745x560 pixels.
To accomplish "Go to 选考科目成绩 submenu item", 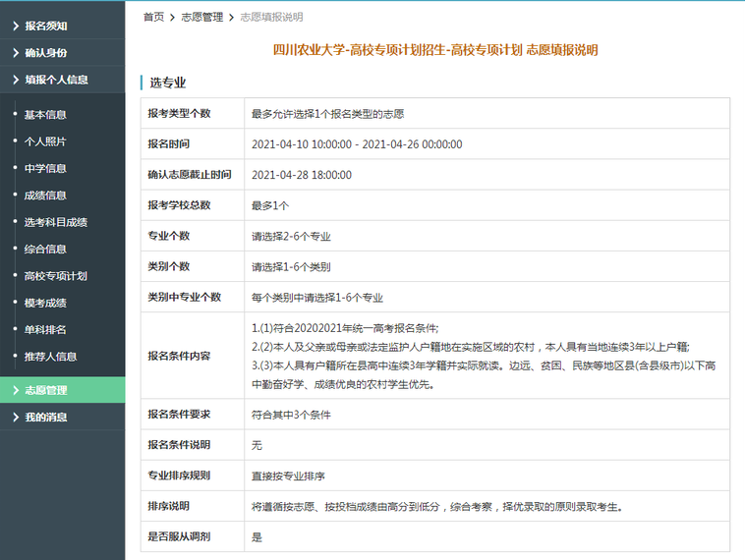I will coord(56,222).
